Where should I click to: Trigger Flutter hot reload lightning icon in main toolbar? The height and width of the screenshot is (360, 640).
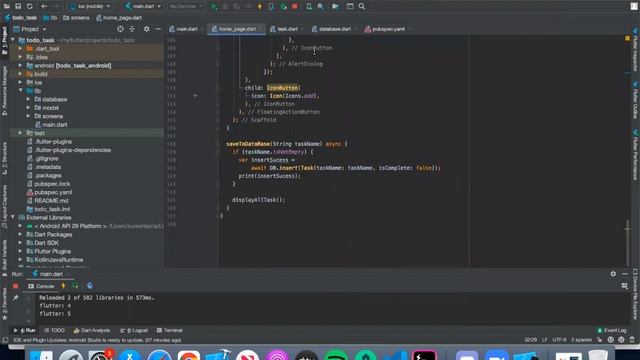[260, 7]
